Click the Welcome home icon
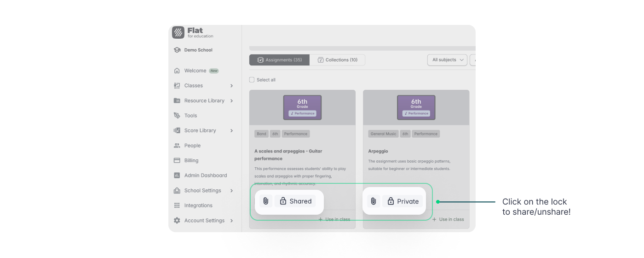This screenshot has width=644, height=258. coord(177,71)
